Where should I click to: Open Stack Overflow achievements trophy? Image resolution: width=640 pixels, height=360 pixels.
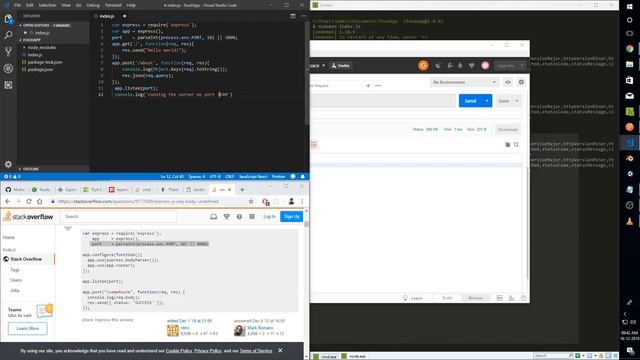[x=227, y=217]
